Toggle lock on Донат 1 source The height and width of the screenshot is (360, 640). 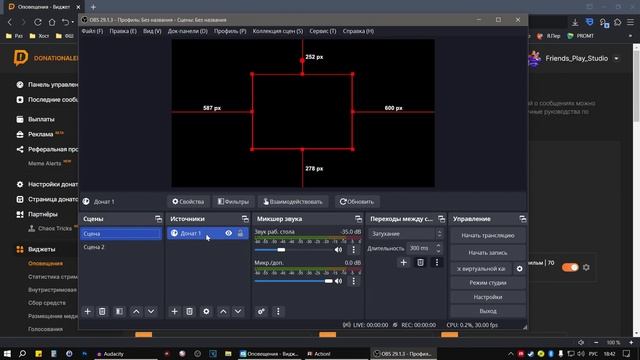point(240,233)
